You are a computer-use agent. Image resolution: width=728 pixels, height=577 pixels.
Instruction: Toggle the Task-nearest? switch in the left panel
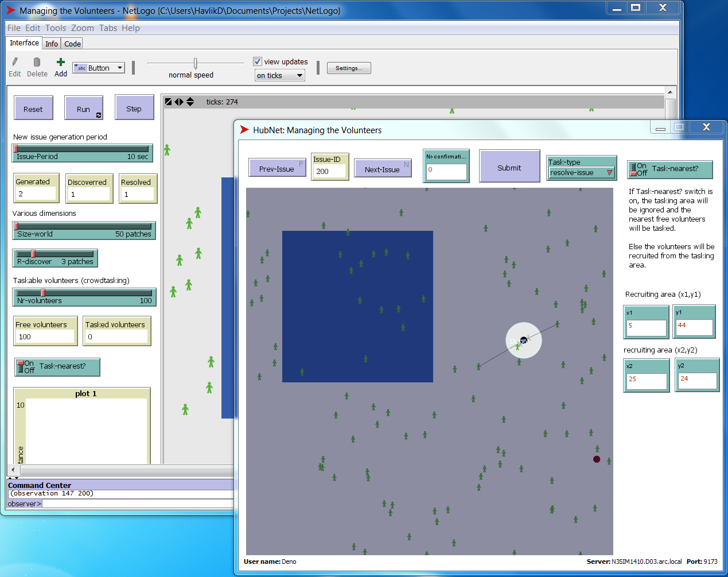click(x=20, y=367)
